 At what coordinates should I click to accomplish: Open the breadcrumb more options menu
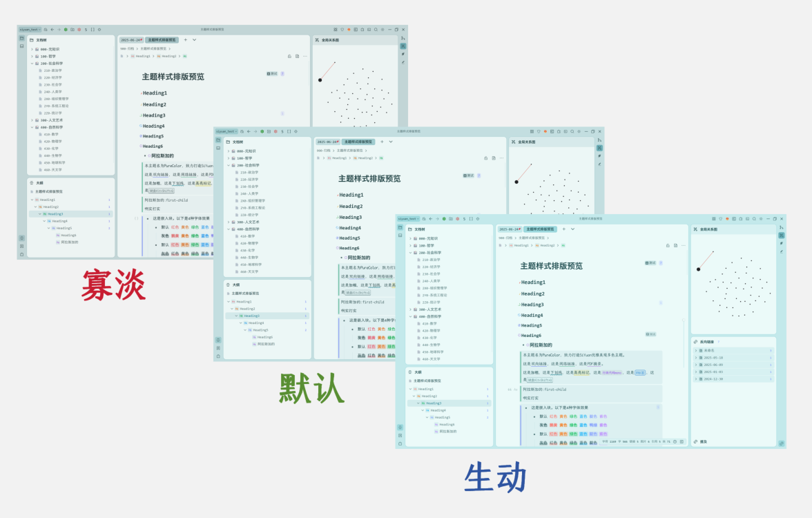(x=682, y=244)
